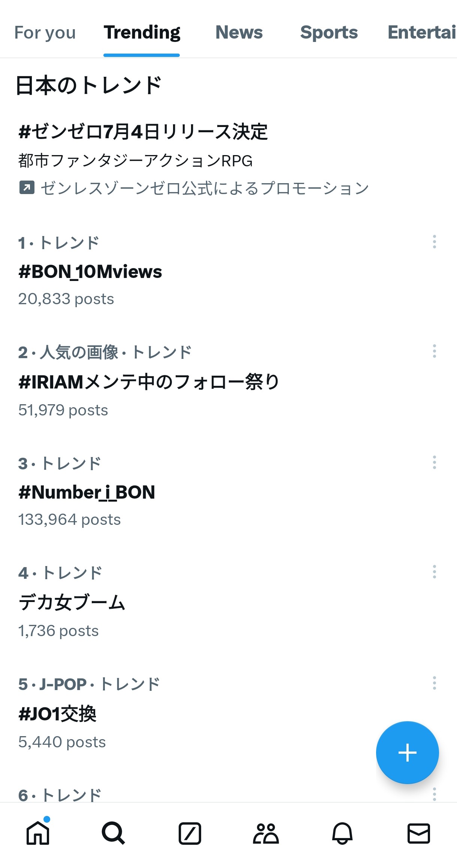Open more options for #IRIAMメンテ中のフォロー祭り
The width and height of the screenshot is (457, 868).
tap(434, 351)
